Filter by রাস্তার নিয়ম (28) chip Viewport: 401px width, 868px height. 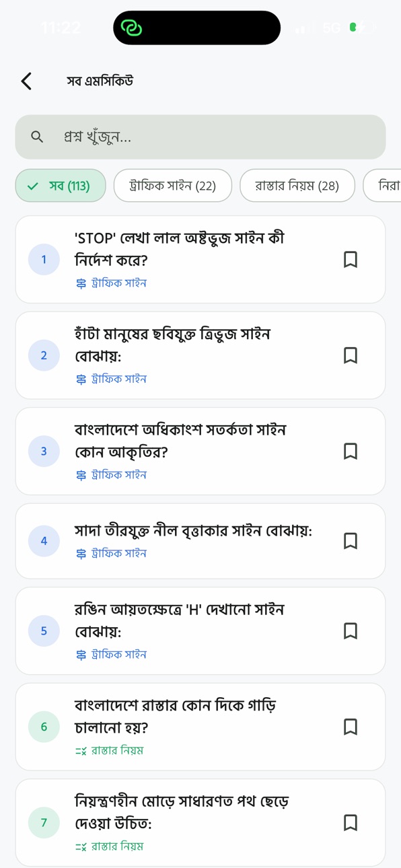tap(297, 186)
